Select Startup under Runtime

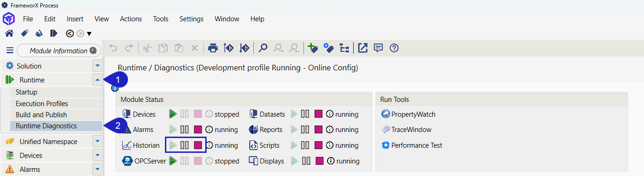(x=56, y=92)
